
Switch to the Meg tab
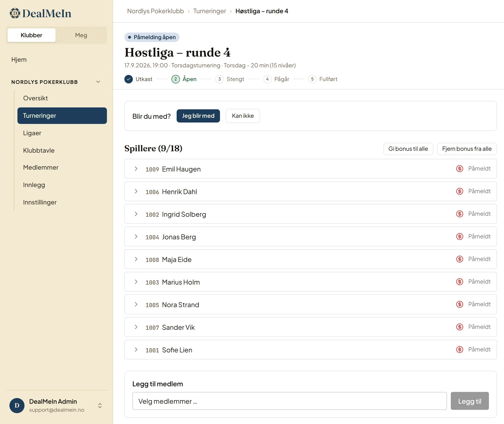tap(81, 35)
